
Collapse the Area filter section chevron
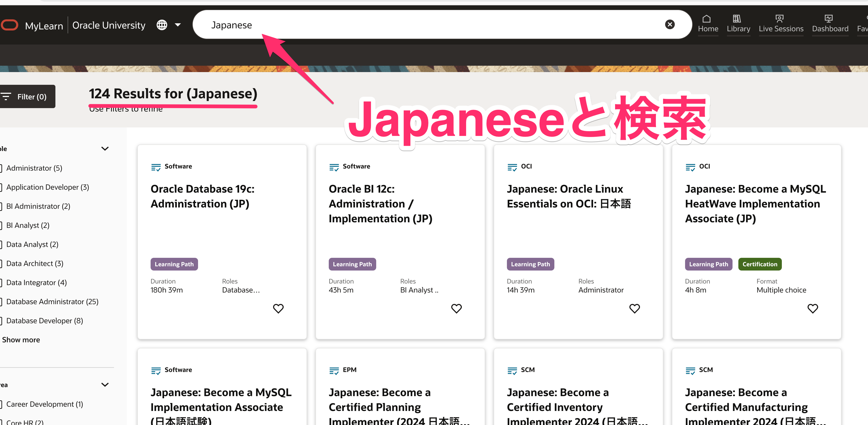pos(105,384)
